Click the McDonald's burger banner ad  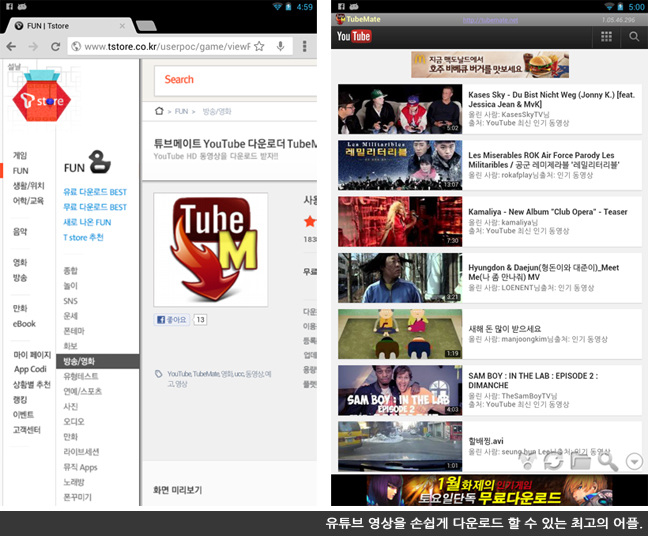pyautogui.click(x=490, y=65)
